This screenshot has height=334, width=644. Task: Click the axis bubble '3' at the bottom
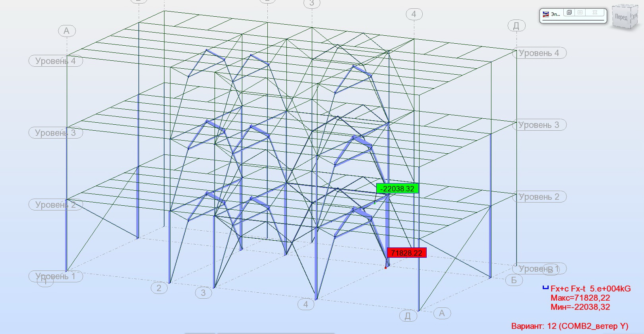203,293
